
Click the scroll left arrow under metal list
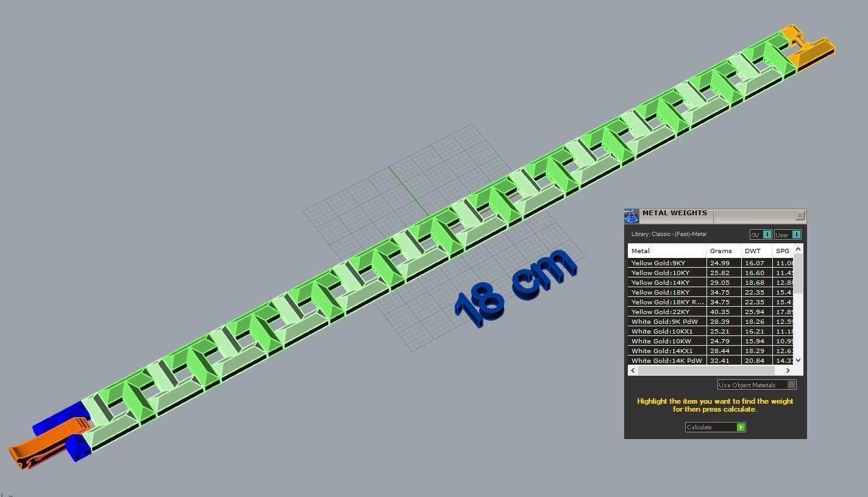point(633,370)
